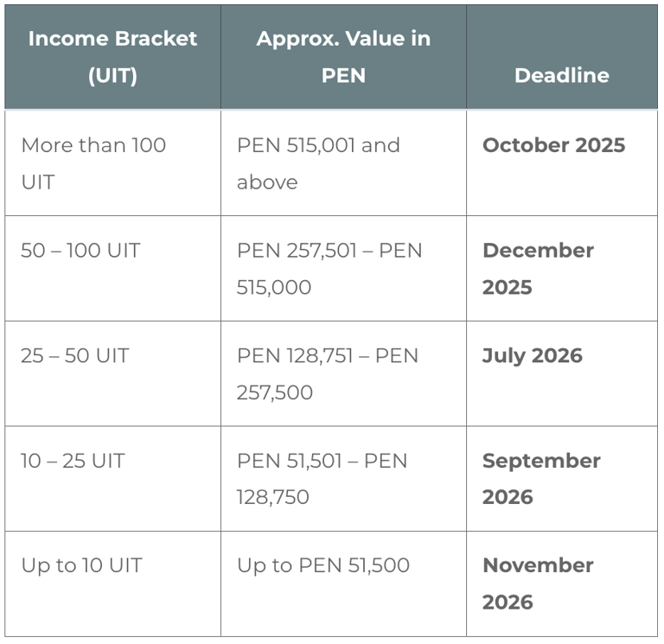The image size is (664, 644).
Task: Select the More than 100 UIT cell
Action: tap(93, 163)
